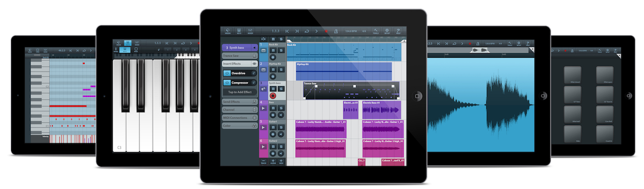Open the Media browser icon

coord(228,31)
